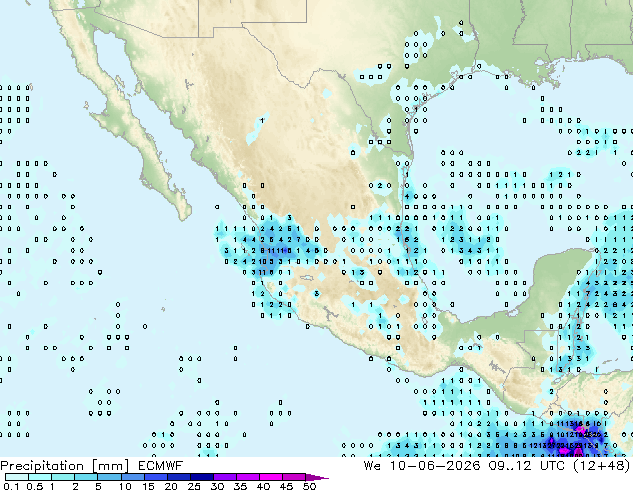Image resolution: width=634 pixels, height=490 pixels.
Task: Click the date '10-06-2026'
Action: coord(435,466)
